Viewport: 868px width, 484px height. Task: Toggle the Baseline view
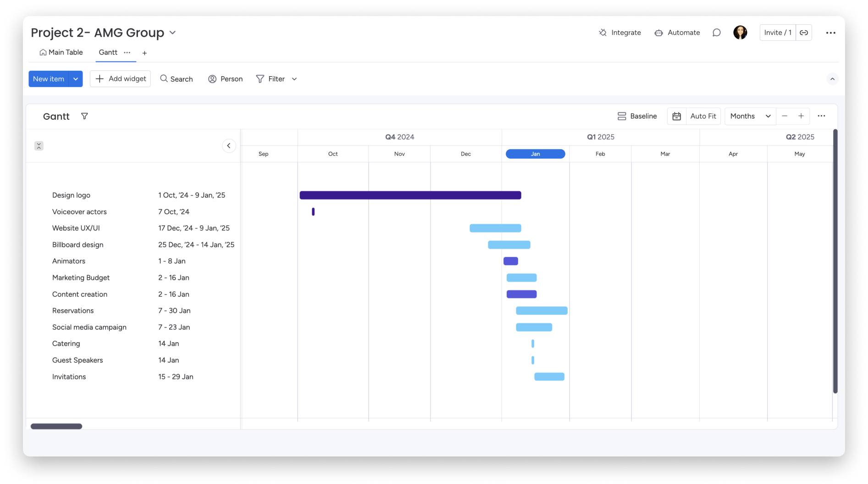[637, 116]
